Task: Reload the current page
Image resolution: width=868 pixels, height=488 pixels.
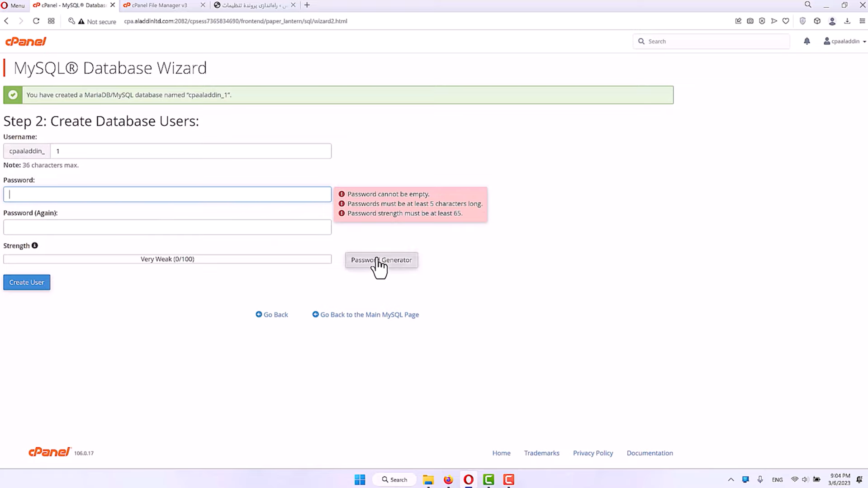Action: 36,21
